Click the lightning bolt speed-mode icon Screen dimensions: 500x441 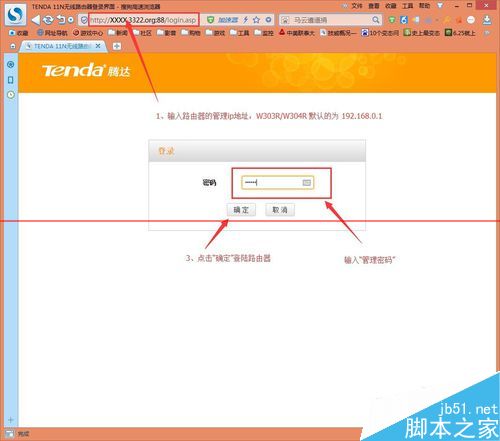[246, 20]
